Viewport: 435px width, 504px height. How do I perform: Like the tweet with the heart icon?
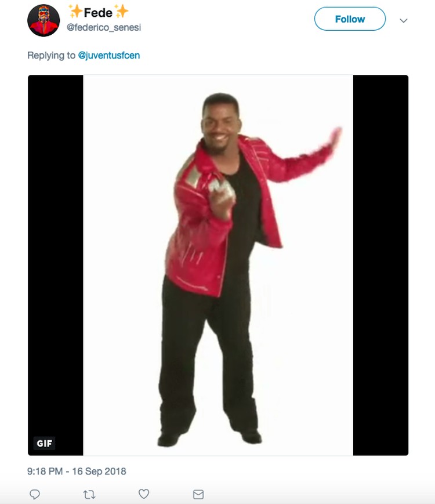pyautogui.click(x=144, y=494)
